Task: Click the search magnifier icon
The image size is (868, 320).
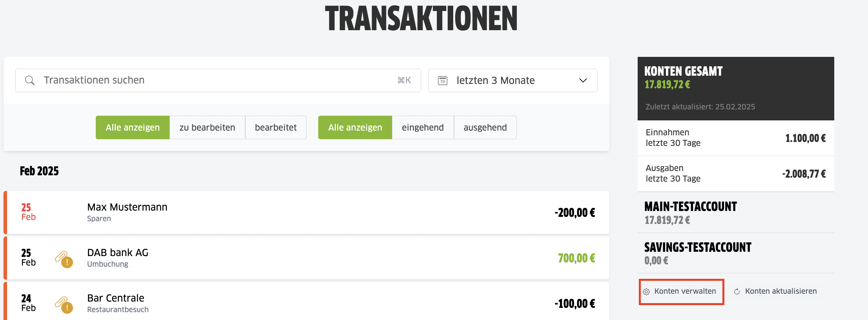Action: tap(30, 80)
